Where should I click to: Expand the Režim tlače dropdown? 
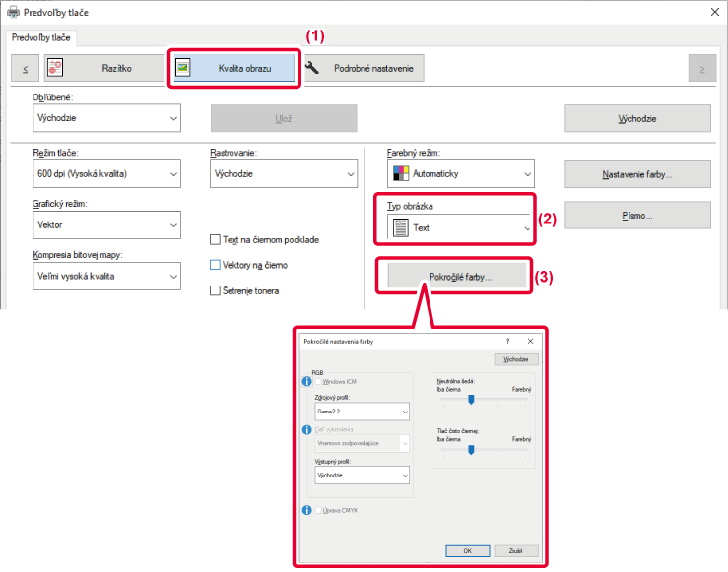105,174
